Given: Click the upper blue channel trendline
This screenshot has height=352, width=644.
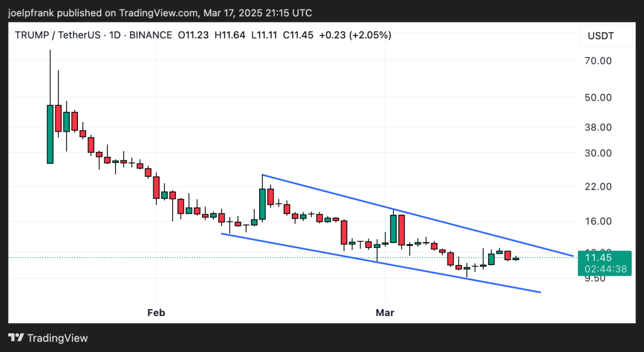Looking at the screenshot, I should 418,215.
